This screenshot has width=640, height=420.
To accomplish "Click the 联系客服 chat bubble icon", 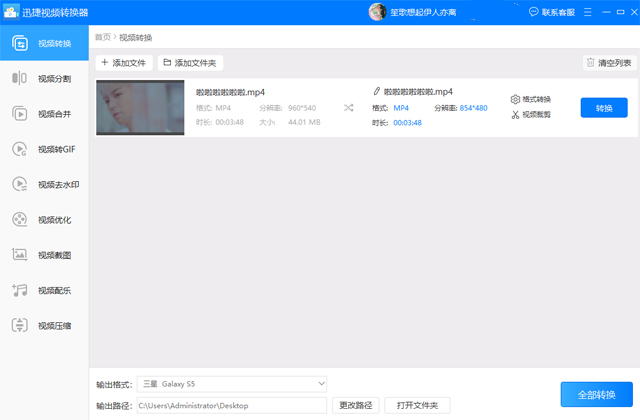I will (533, 12).
